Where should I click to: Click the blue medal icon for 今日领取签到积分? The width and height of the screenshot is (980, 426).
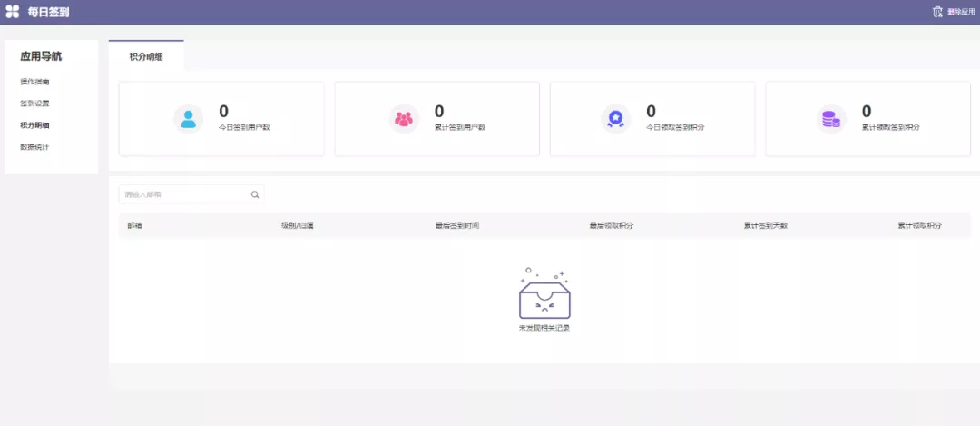616,119
